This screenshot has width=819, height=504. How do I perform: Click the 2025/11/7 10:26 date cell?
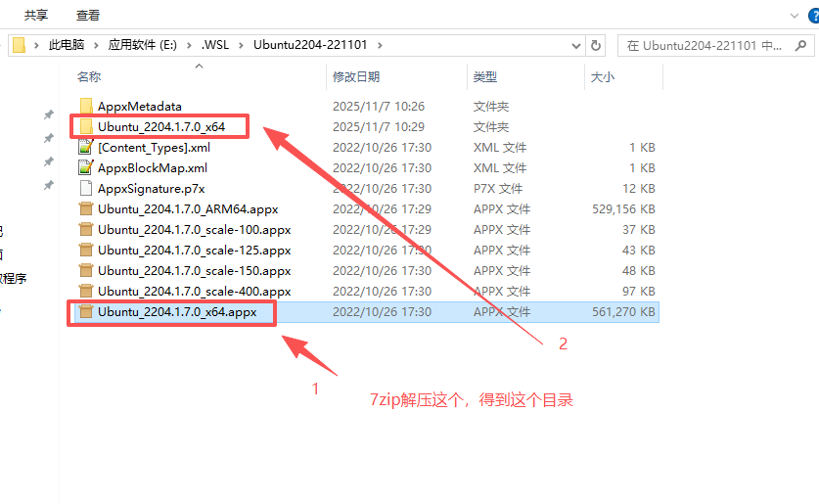(x=379, y=107)
